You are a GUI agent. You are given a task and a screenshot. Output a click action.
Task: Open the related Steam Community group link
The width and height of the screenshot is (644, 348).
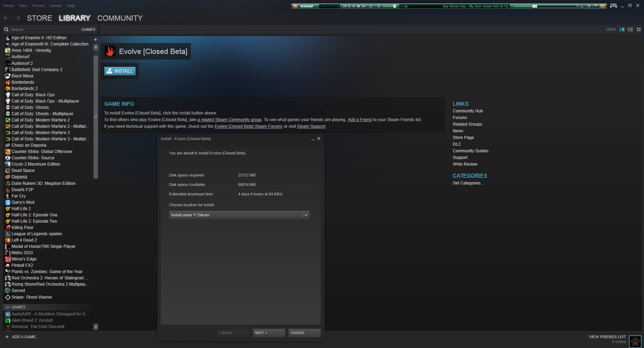pyautogui.click(x=229, y=120)
